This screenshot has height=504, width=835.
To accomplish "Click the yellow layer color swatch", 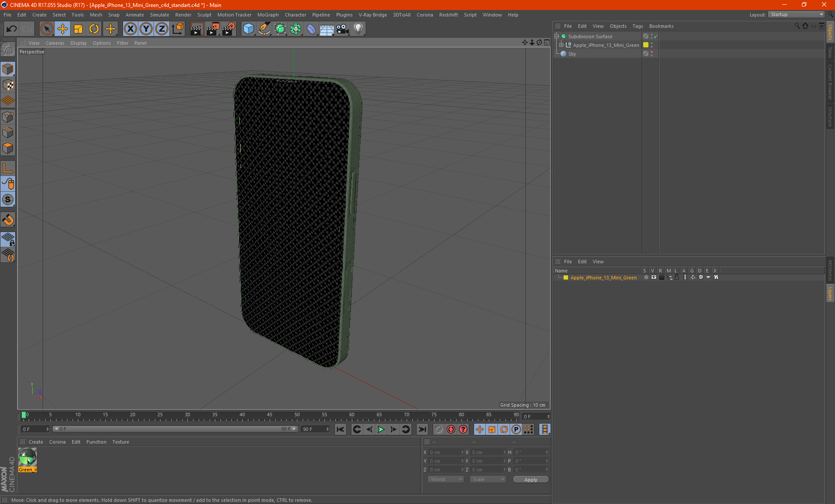I will [x=566, y=278].
